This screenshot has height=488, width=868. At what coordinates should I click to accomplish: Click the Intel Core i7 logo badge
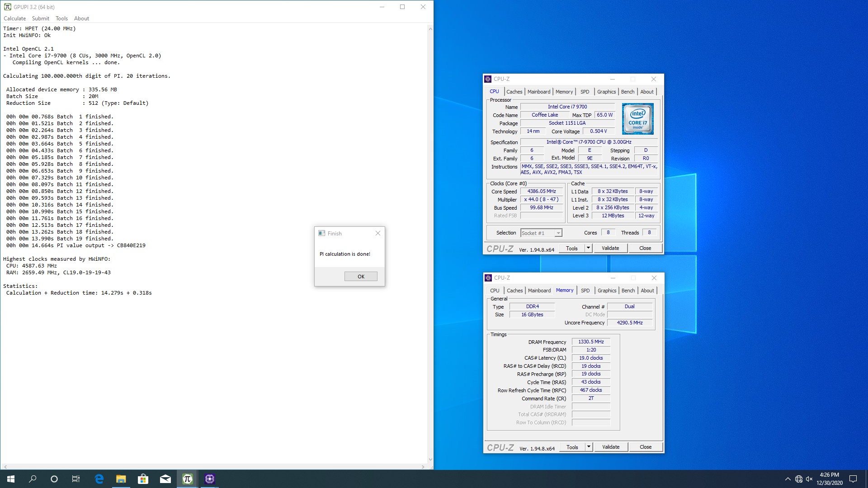tap(637, 119)
